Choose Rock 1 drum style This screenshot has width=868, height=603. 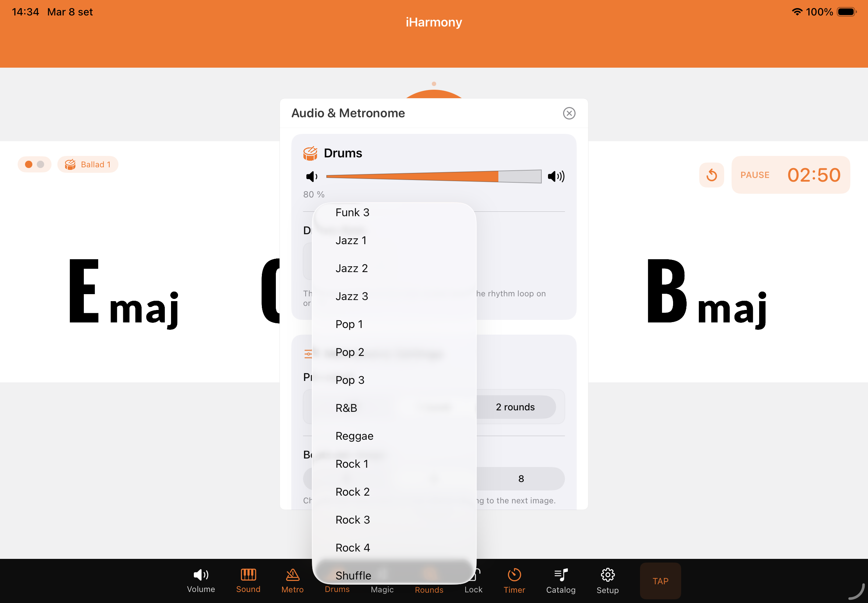[x=394, y=464]
